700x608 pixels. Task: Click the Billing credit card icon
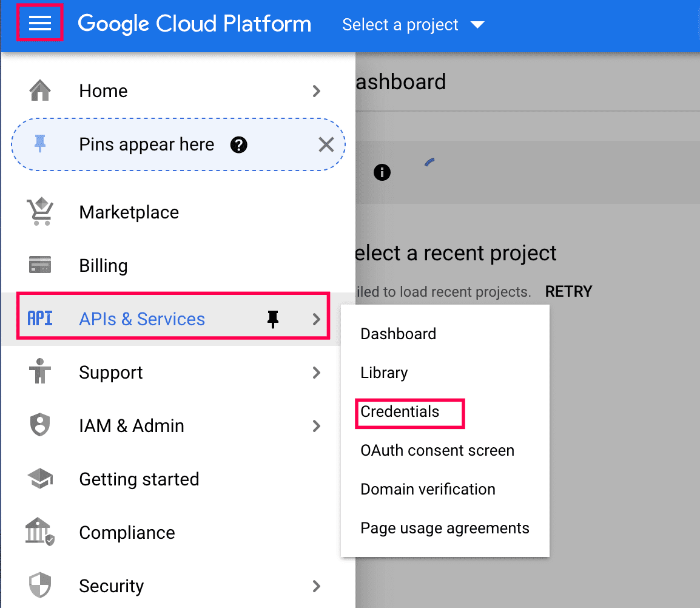pyautogui.click(x=40, y=265)
